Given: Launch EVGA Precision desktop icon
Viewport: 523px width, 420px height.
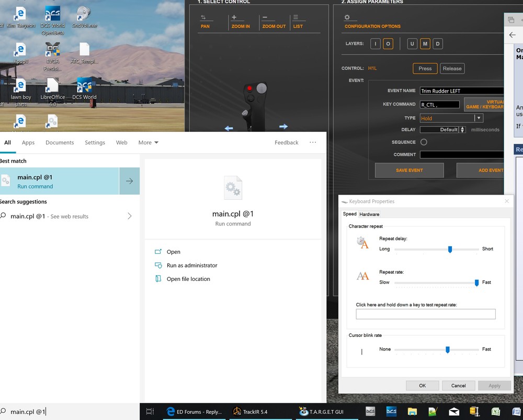Looking at the screenshot, I should pyautogui.click(x=53, y=56).
